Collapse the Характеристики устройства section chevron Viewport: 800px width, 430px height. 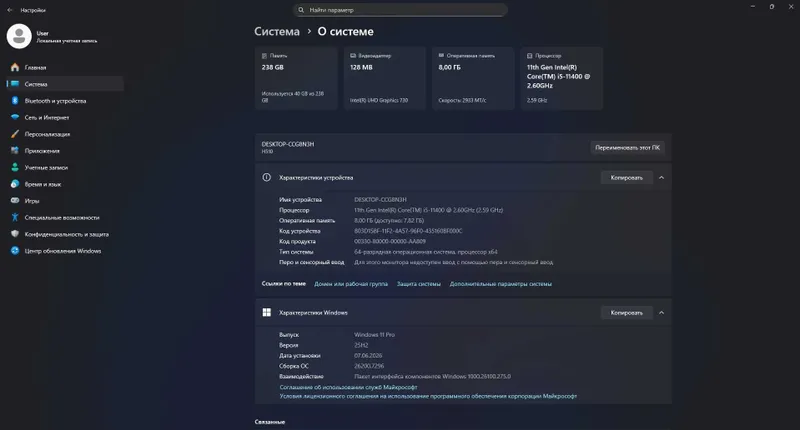point(661,178)
